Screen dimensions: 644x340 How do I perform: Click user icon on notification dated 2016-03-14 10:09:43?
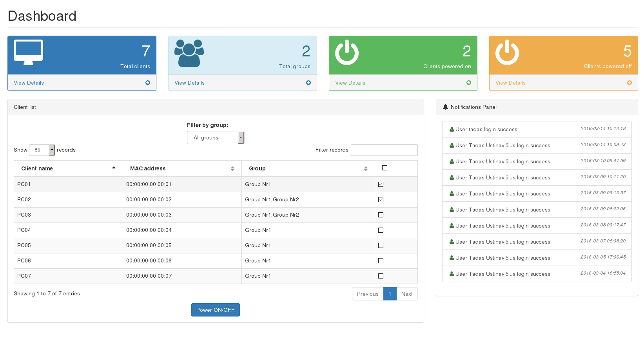click(x=452, y=145)
